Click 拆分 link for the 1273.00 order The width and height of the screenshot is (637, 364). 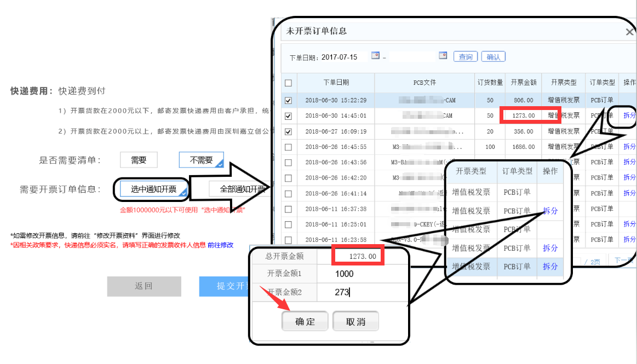629,115
